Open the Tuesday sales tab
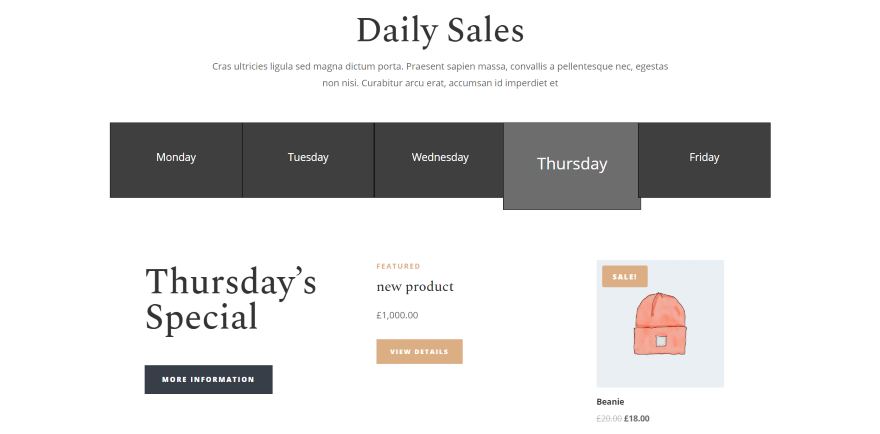The image size is (880, 434). [308, 158]
